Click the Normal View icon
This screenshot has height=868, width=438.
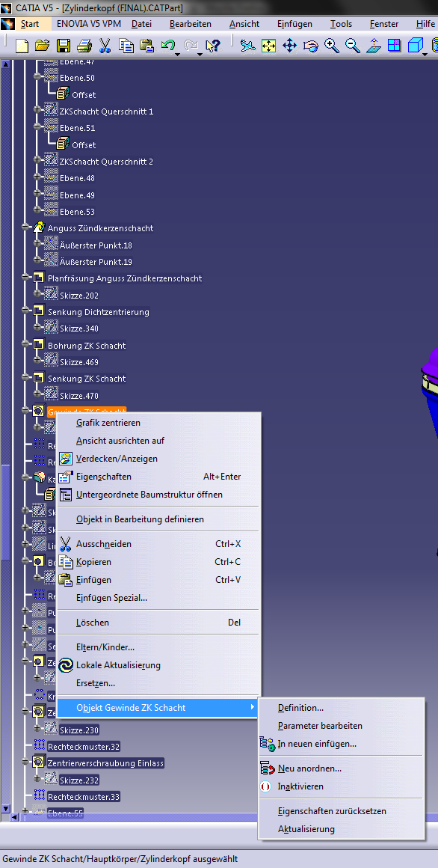[373, 46]
